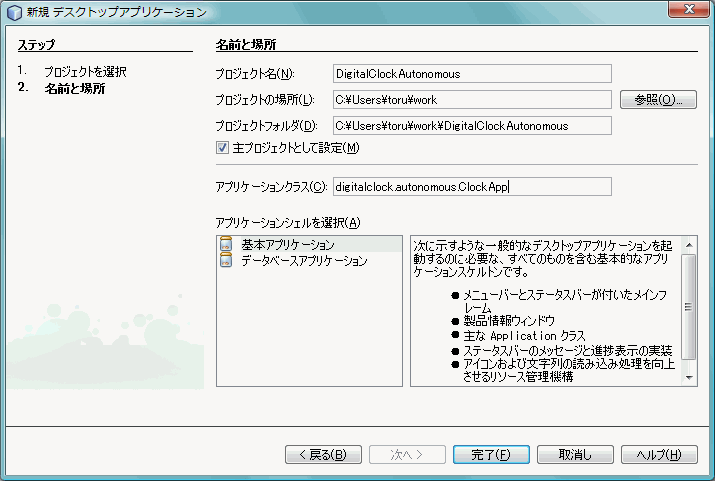Click step 2 名前と場所 in steps list
The width and height of the screenshot is (715, 481).
(75, 88)
